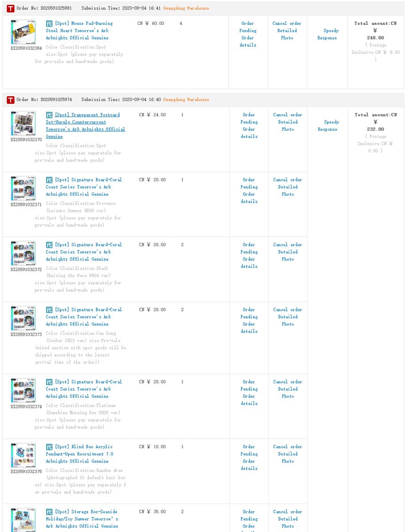Click item number DI20591032375
The width and height of the screenshot is (411, 532).
coord(26,472)
